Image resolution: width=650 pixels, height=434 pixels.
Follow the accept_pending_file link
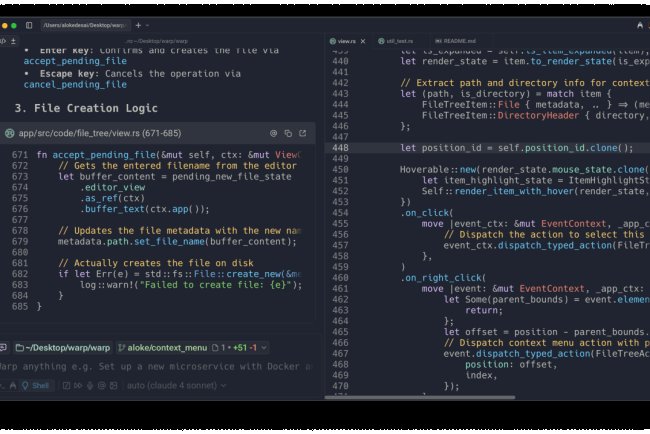(x=75, y=61)
